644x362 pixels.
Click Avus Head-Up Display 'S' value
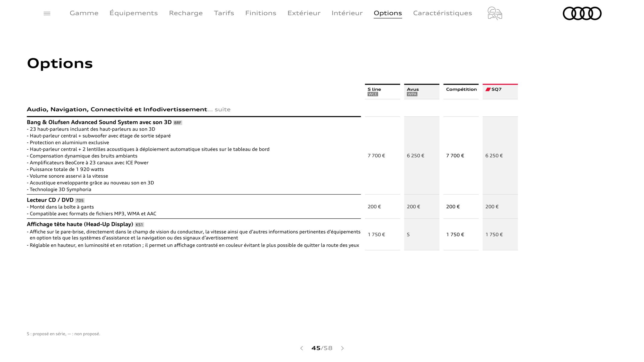(408, 234)
